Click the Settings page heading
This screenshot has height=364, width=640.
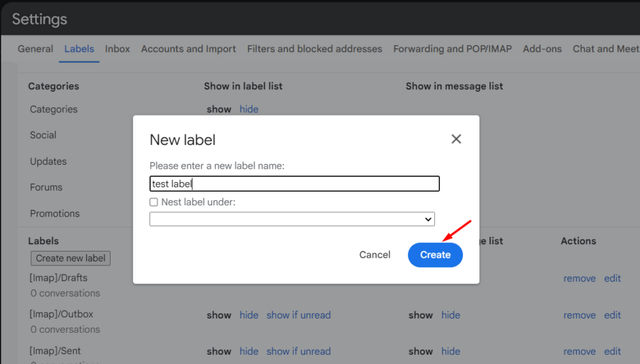39,19
